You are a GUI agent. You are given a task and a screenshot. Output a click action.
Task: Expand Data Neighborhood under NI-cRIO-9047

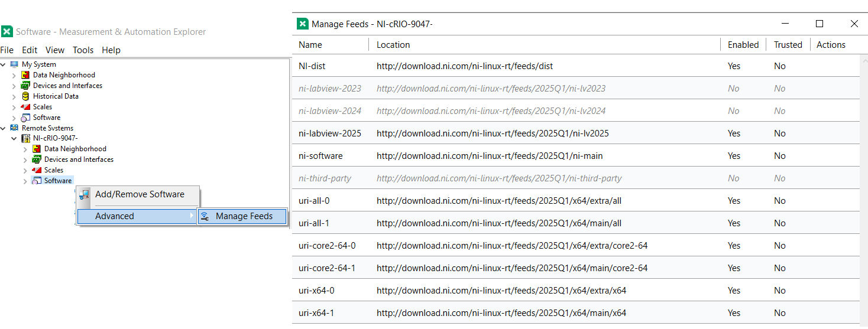(x=25, y=149)
